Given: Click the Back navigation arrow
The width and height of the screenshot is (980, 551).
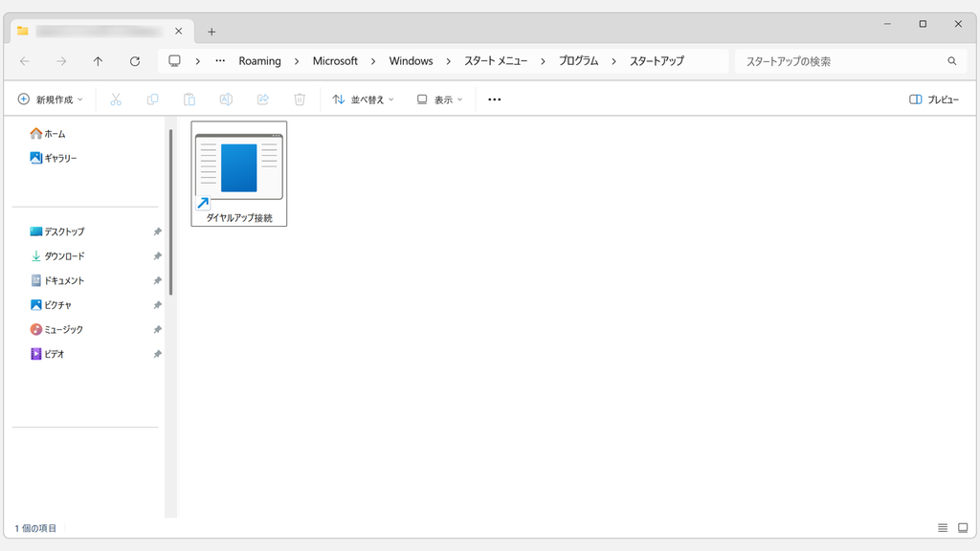Looking at the screenshot, I should pos(25,61).
